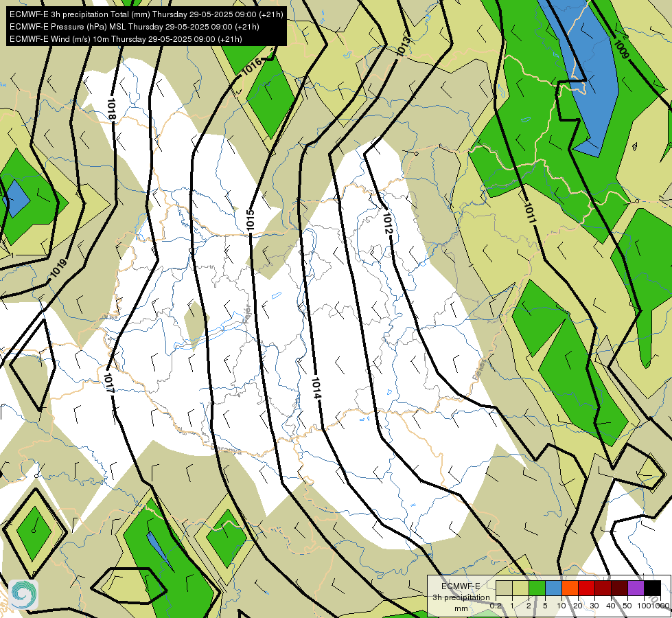672x618 pixels.
Task: Select the purple 50–100 mm legend swatch
Action: click(636, 588)
